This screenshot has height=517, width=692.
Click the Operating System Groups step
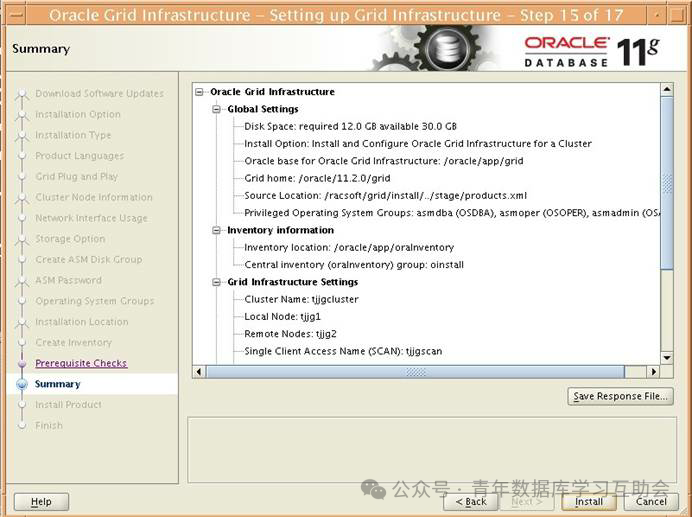[95, 301]
